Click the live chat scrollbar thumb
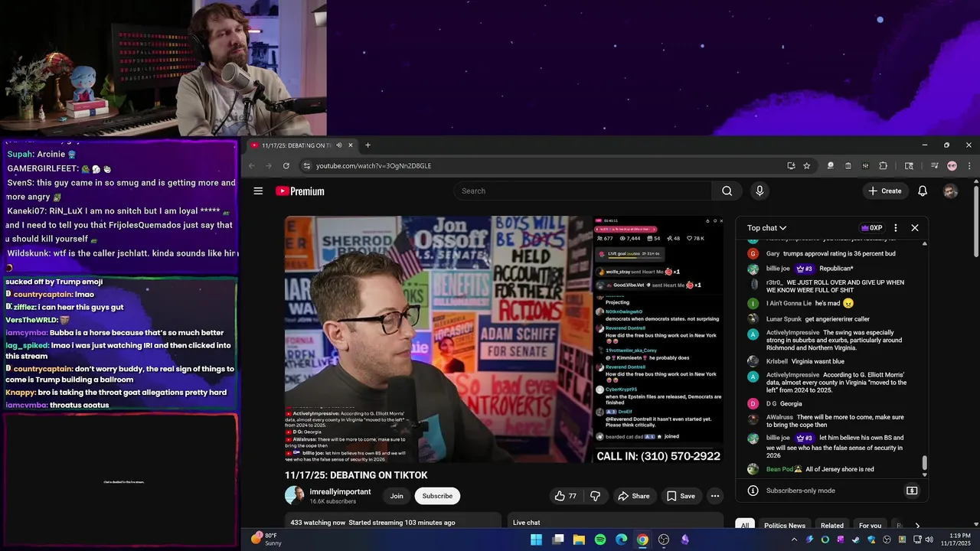This screenshot has width=980, height=551. 925,463
